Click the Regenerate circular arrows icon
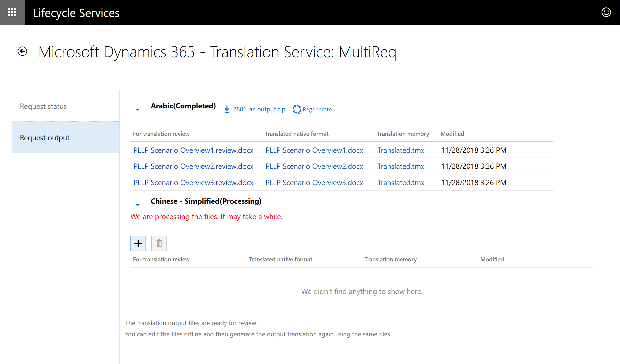 pyautogui.click(x=297, y=109)
